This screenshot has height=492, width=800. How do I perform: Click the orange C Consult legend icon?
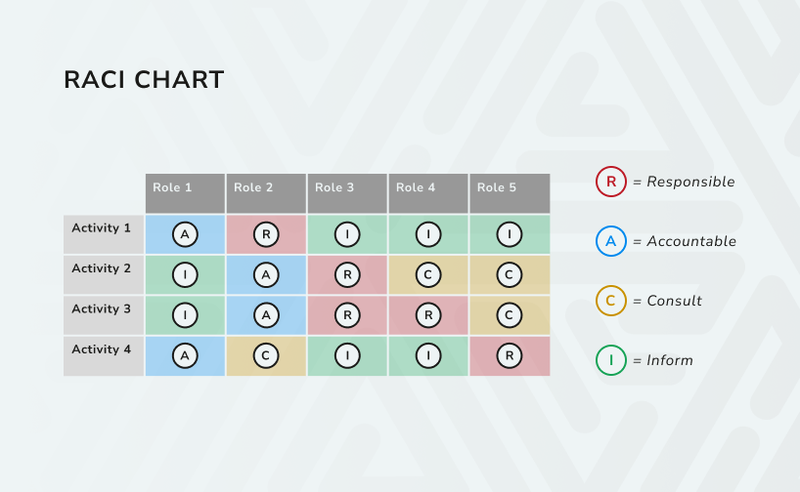point(611,301)
